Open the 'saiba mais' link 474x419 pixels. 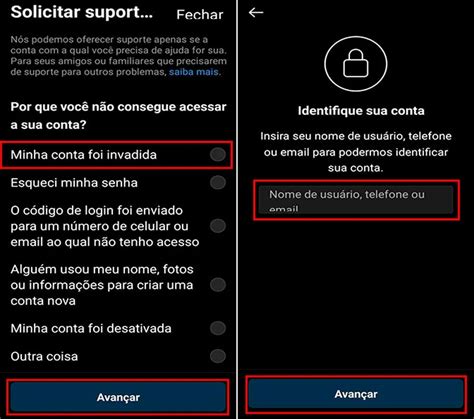click(194, 72)
